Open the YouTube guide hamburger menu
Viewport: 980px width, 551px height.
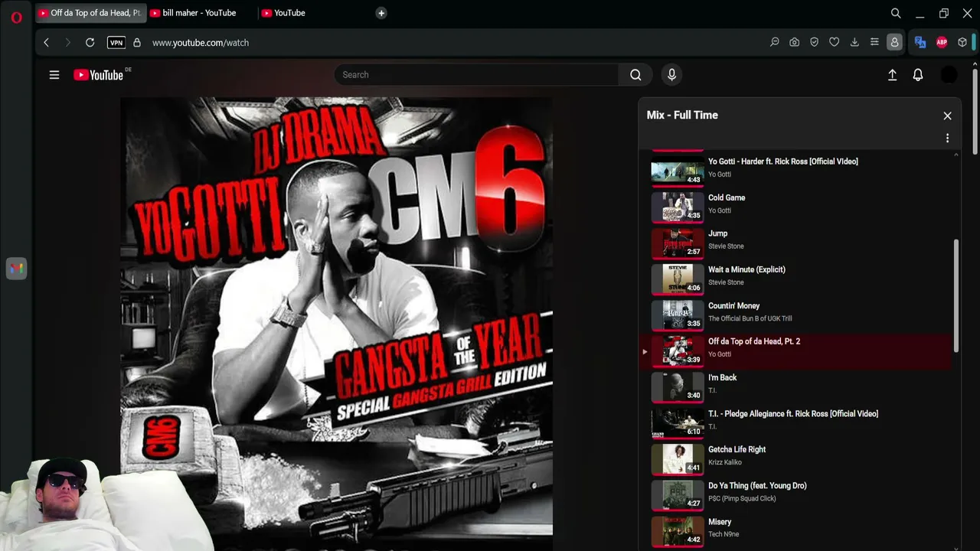tap(54, 75)
